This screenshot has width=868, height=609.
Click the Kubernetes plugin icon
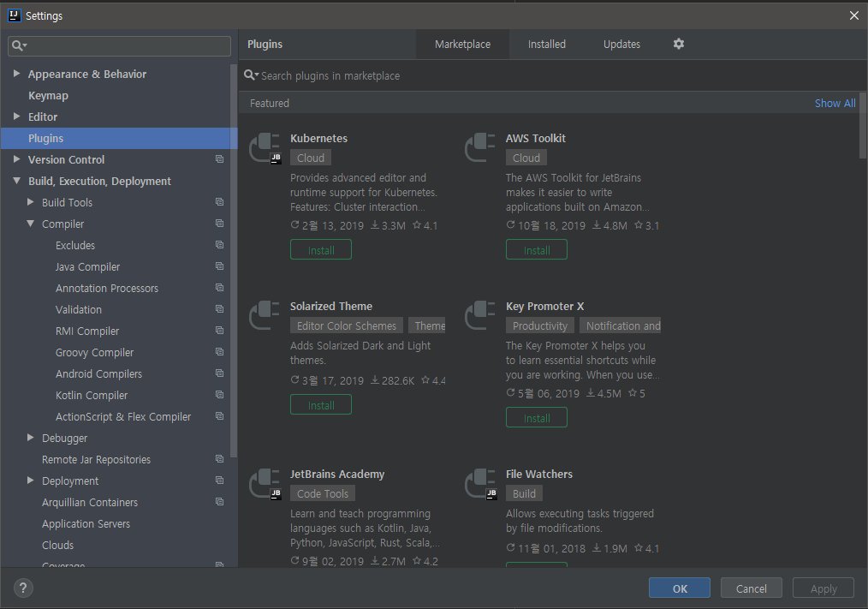click(x=265, y=148)
